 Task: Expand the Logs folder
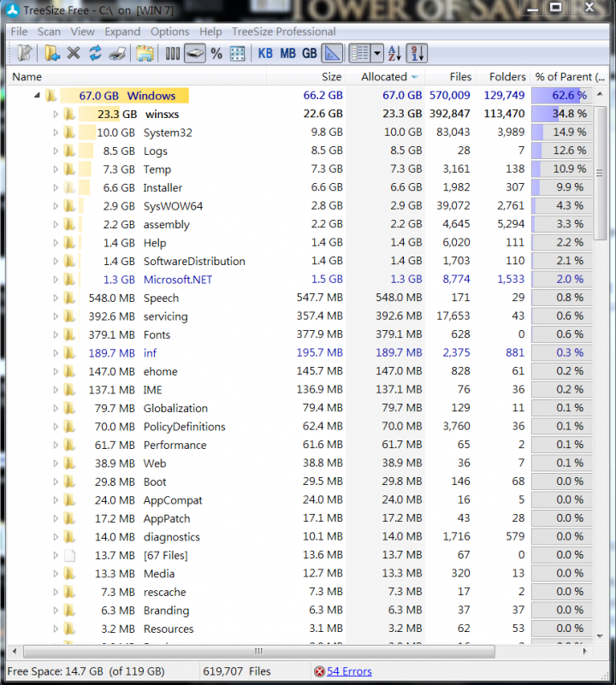pos(56,151)
